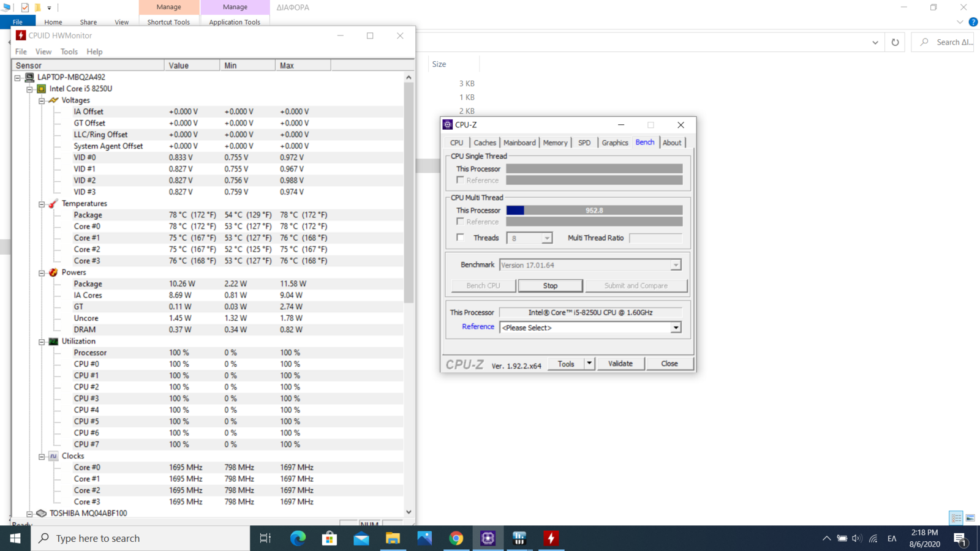Open Task View from the taskbar
This screenshot has height=551, width=980.
tap(265, 538)
